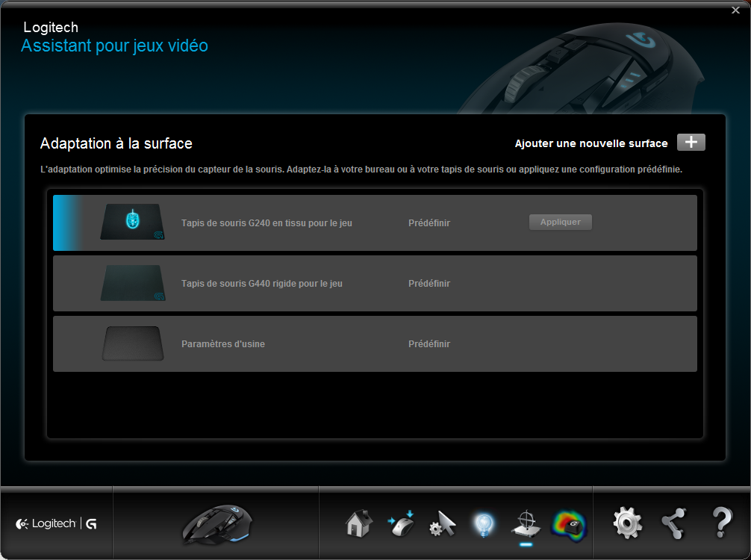Click 'Assistant pour jeux vidéo' title
The height and width of the screenshot is (560, 751).
114,46
